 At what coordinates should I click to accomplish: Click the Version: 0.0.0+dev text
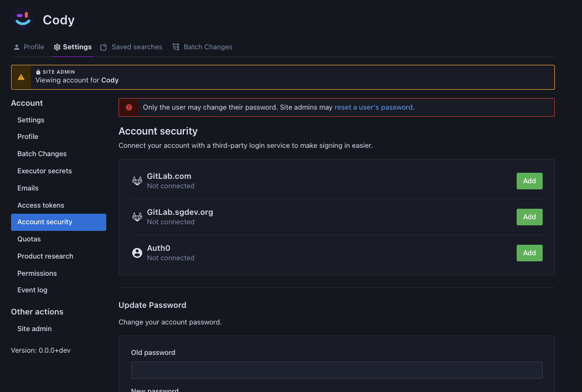pyautogui.click(x=41, y=350)
